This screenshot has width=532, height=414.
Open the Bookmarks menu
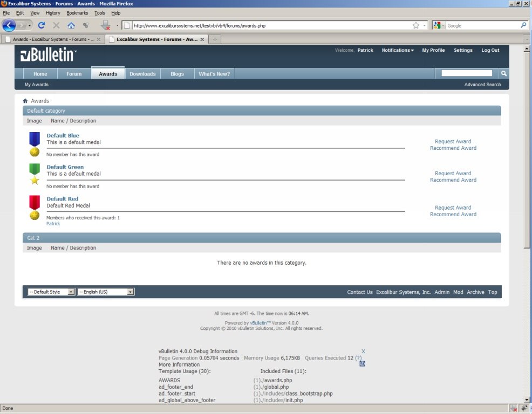point(77,13)
